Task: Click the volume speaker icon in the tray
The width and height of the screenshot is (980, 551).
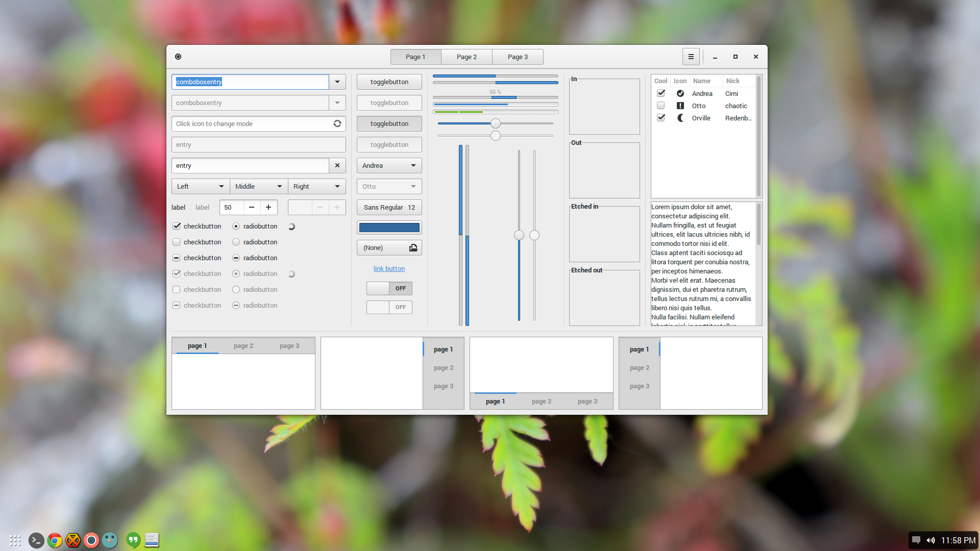Action: (931, 540)
